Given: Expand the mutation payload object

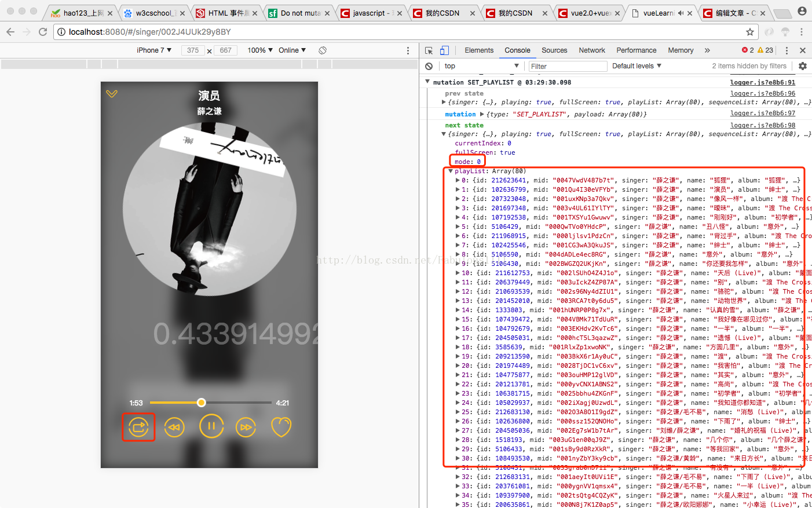Looking at the screenshot, I should (482, 114).
